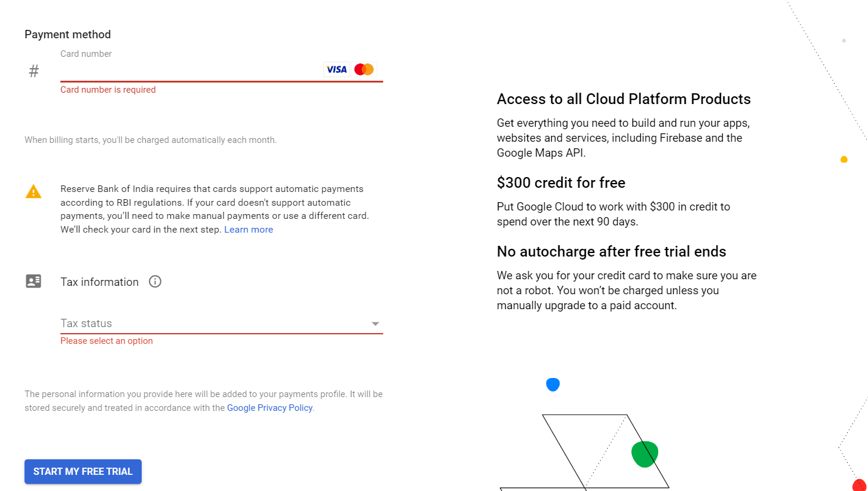868x491 pixels.
Task: Select the Tax status placeholder text
Action: 86,324
